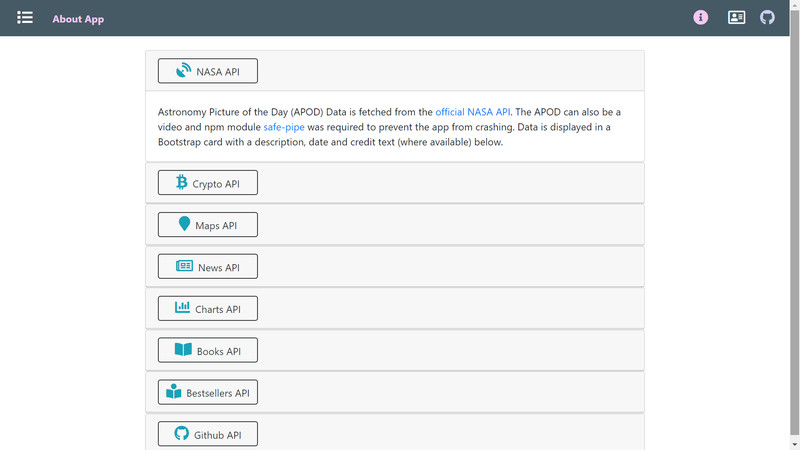Follow the official NASA API link
This screenshot has height=450, width=800.
[x=472, y=112]
